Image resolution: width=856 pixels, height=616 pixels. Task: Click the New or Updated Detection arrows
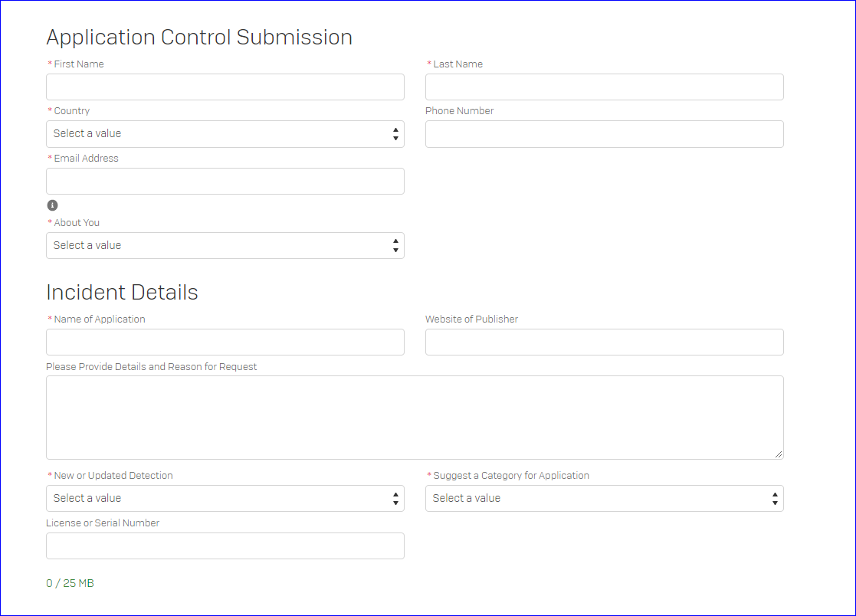pyautogui.click(x=395, y=499)
